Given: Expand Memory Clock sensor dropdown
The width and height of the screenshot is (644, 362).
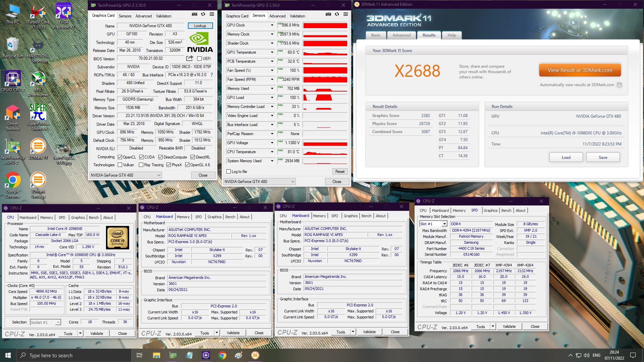Looking at the screenshot, I should (272, 34).
